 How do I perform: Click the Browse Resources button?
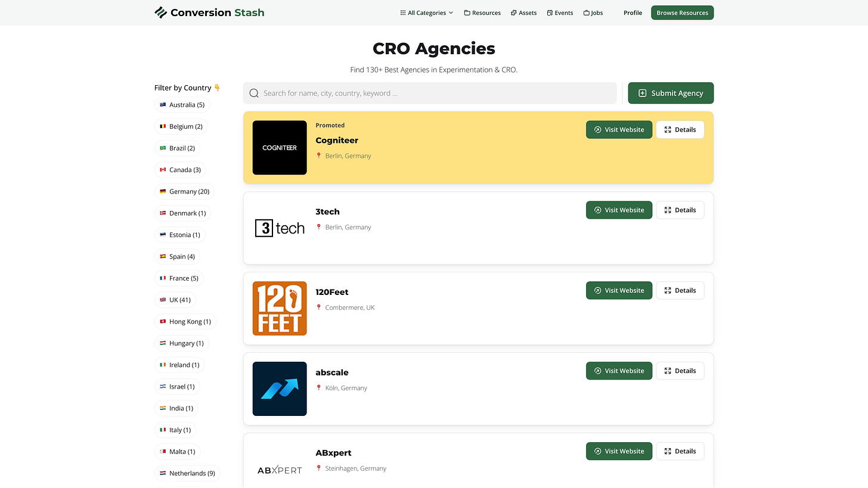pos(682,12)
